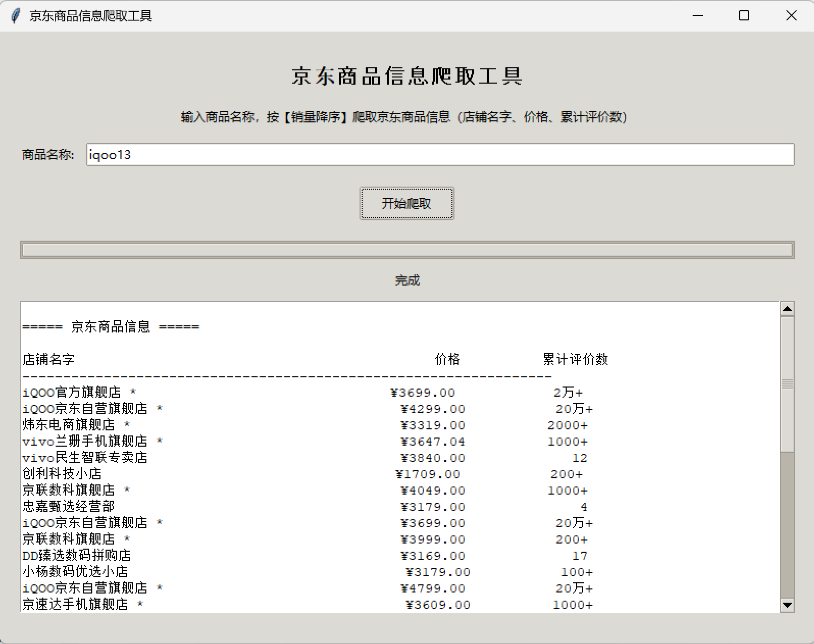The height and width of the screenshot is (644, 814).
Task: Click the instruction text about 销量降序
Action: point(404,117)
